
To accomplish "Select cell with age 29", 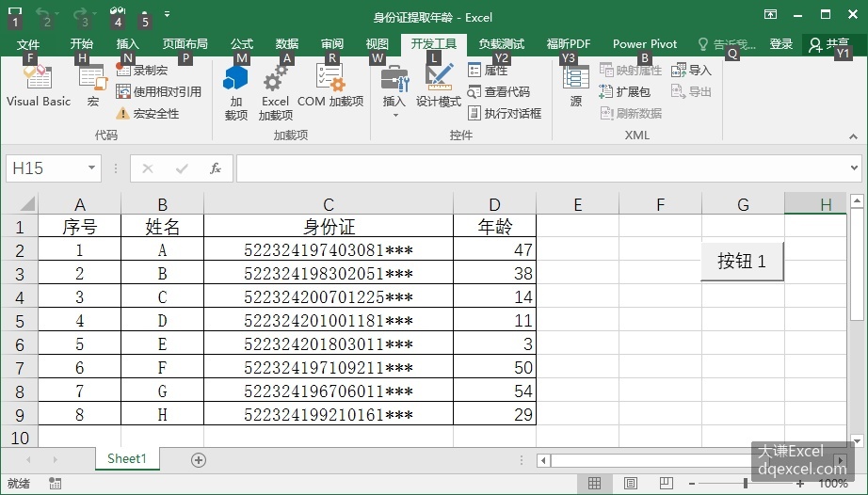I will pos(494,414).
